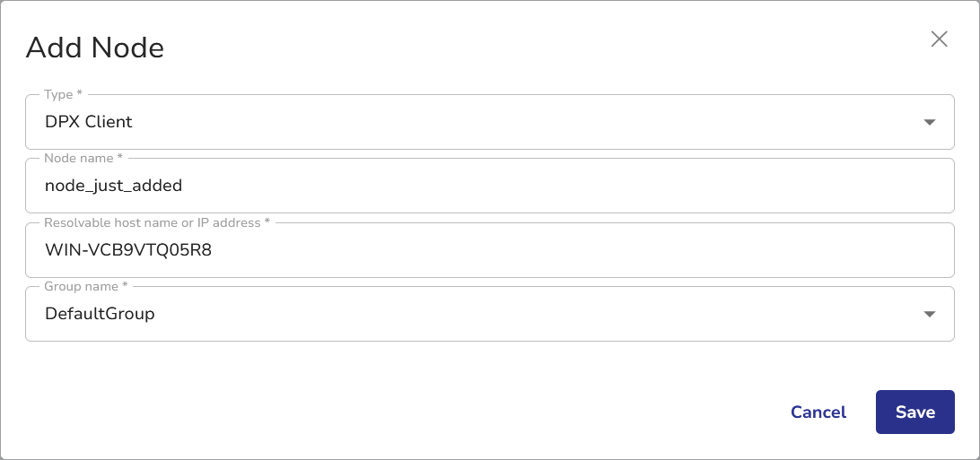Expand the Group name dropdown arrow
Screen dimensions: 980x460
click(930, 314)
